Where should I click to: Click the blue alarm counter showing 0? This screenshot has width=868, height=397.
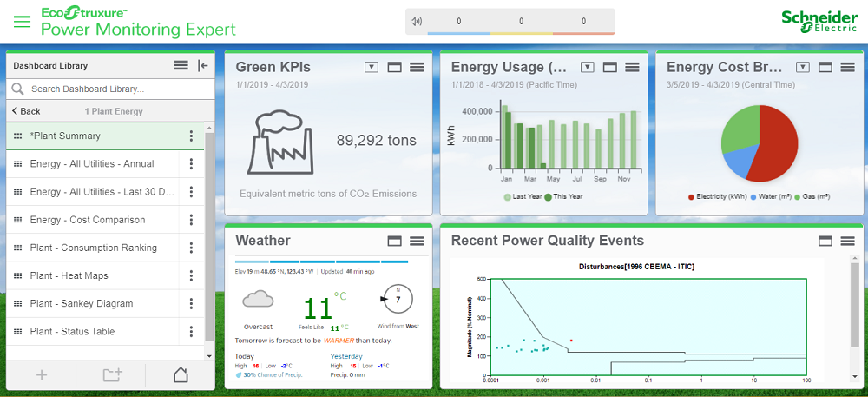(459, 22)
